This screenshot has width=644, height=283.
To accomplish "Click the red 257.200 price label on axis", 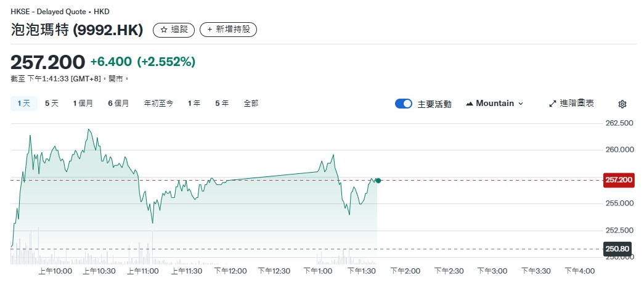I will 619,180.
